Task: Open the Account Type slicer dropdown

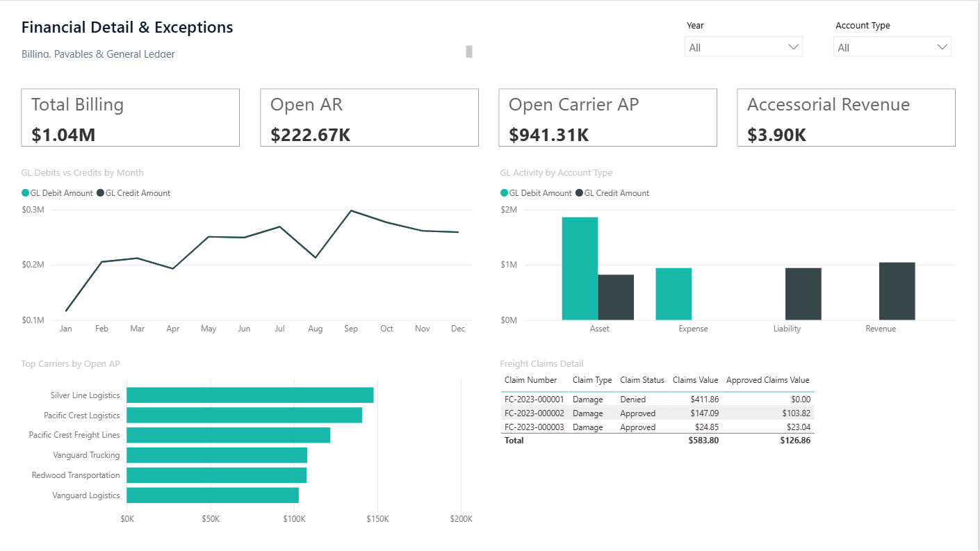Action: pos(892,47)
